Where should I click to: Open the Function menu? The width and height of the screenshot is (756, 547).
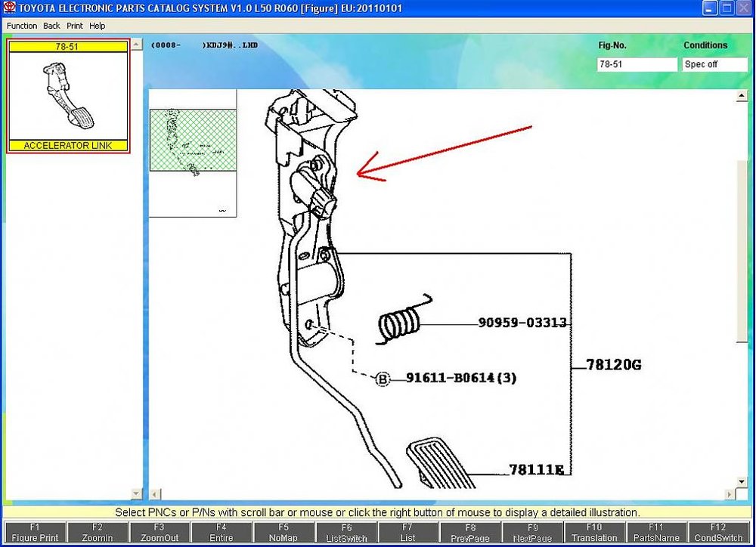pos(22,26)
